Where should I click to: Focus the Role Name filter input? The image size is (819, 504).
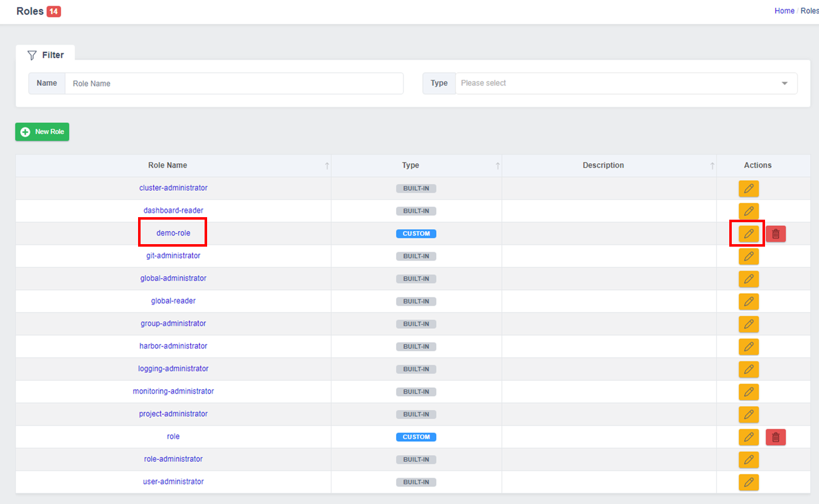(x=234, y=83)
